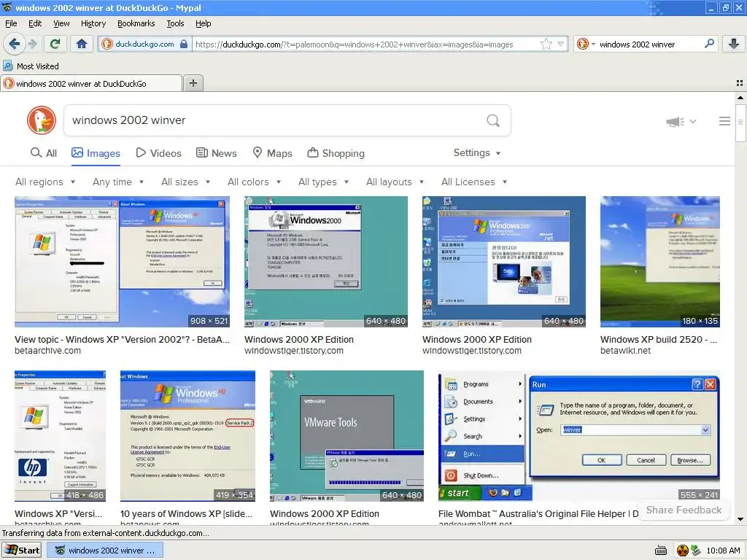Open the Shopping tab
Viewport: 747px width, 560px height.
336,153
